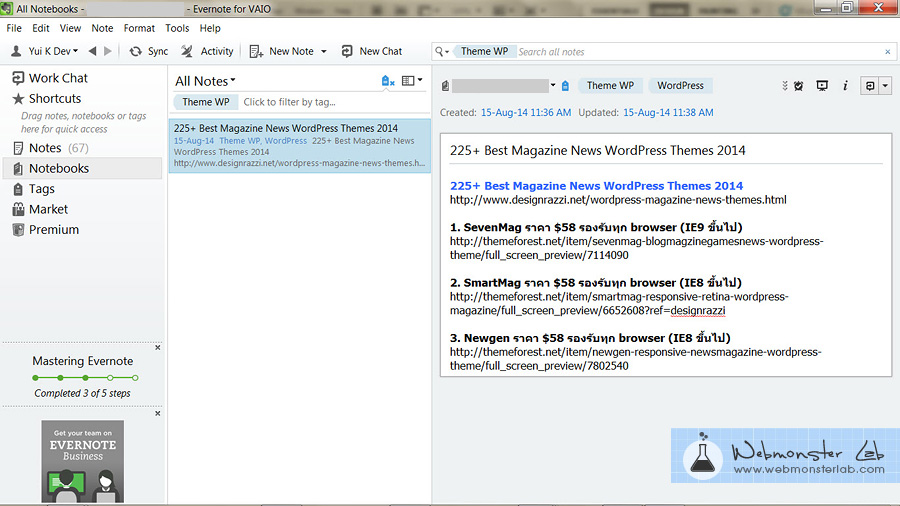Start presentation mode icon

pos(822,86)
